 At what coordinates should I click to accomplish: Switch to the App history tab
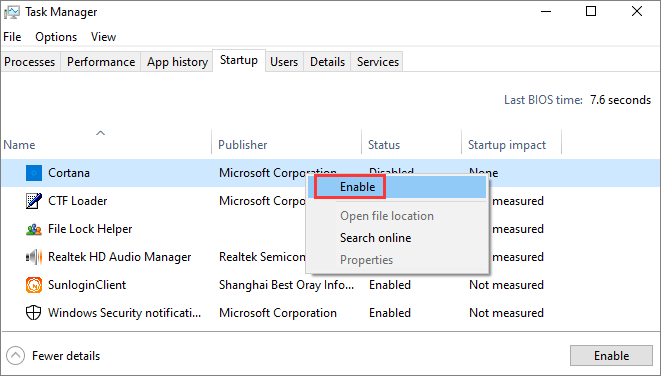(x=177, y=62)
